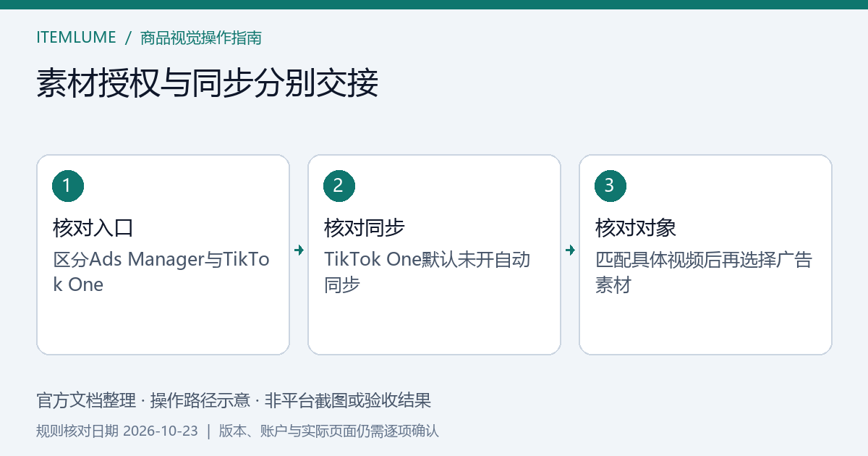Click text 版本、账户与实际页面仍需逐项确认

click(329, 431)
